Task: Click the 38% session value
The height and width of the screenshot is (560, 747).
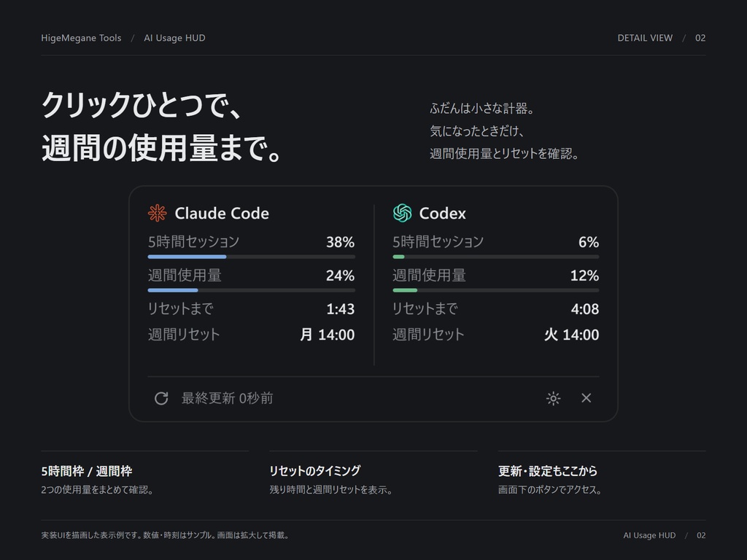Action: pos(340,242)
